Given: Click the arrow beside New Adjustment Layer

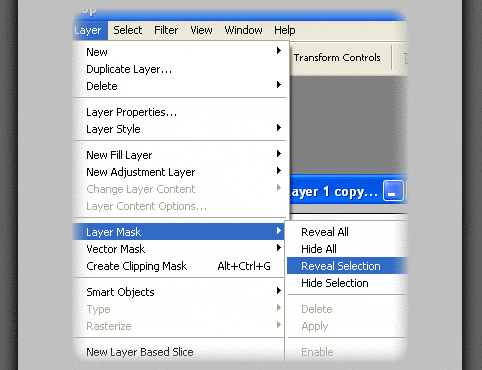Looking at the screenshot, I should (279, 170).
